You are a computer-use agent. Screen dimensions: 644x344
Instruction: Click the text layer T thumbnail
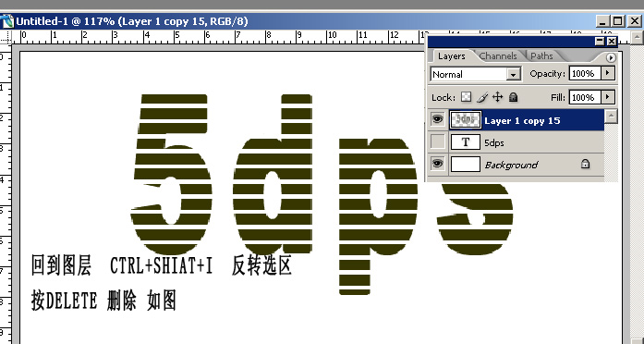tap(466, 142)
